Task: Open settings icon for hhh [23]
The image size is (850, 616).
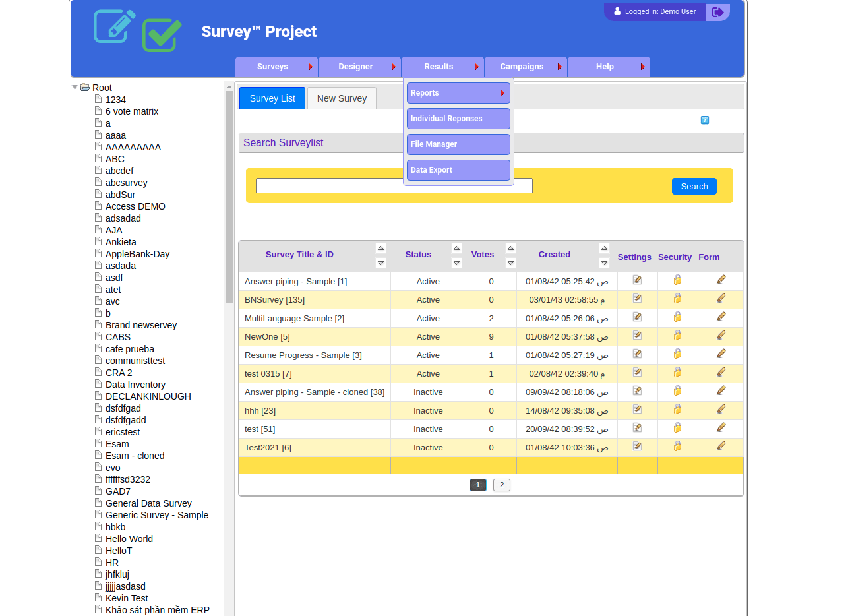Action: pos(637,410)
